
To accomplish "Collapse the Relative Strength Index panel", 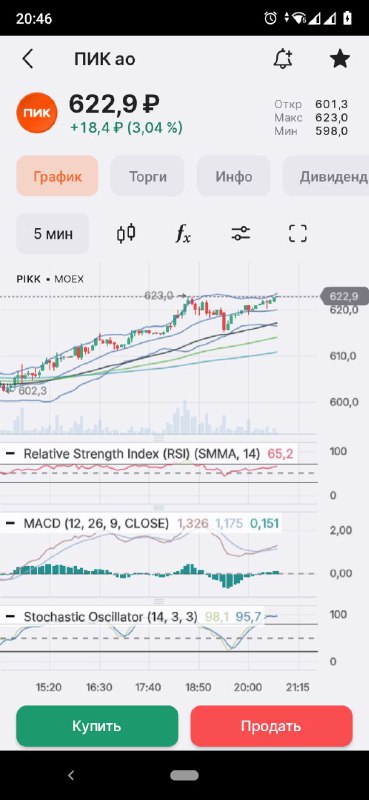I will pyautogui.click(x=11, y=453).
